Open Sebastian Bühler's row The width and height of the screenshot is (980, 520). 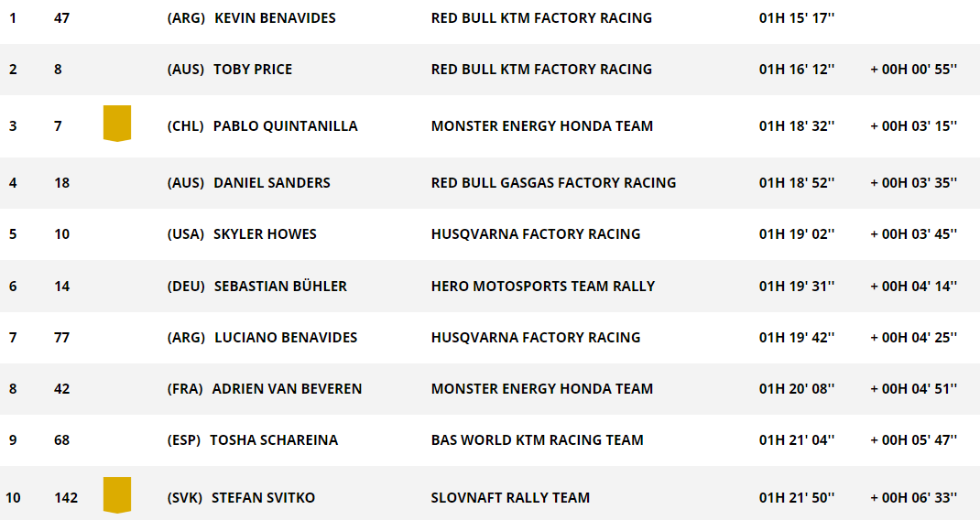[x=490, y=287]
